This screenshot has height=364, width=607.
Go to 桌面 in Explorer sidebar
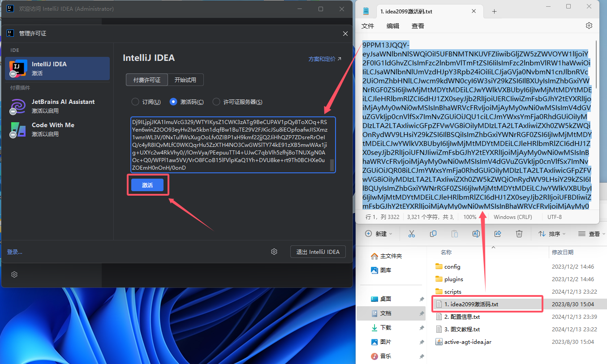(x=381, y=299)
